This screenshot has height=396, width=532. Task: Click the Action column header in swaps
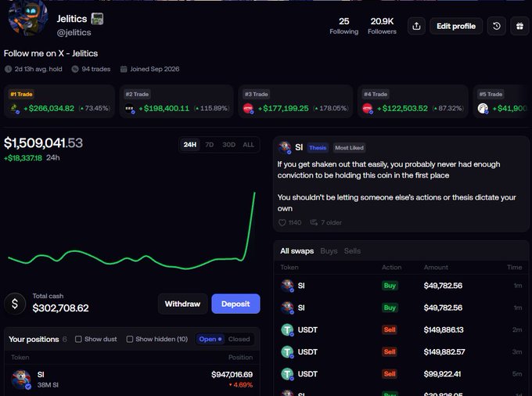pyautogui.click(x=391, y=268)
